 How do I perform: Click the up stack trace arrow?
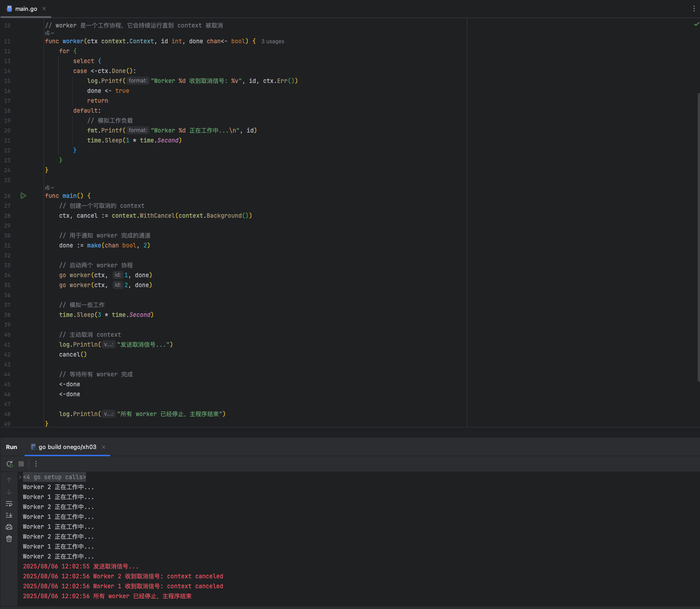point(9,480)
